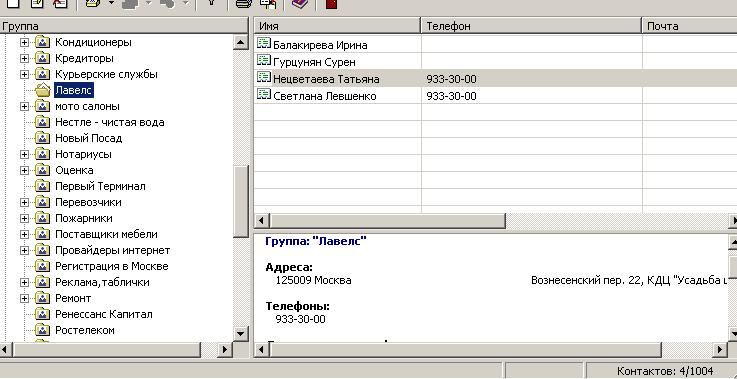Image resolution: width=737 pixels, height=379 pixels.
Task: Click the folder icon next to Первый Терминал
Action: [x=43, y=186]
